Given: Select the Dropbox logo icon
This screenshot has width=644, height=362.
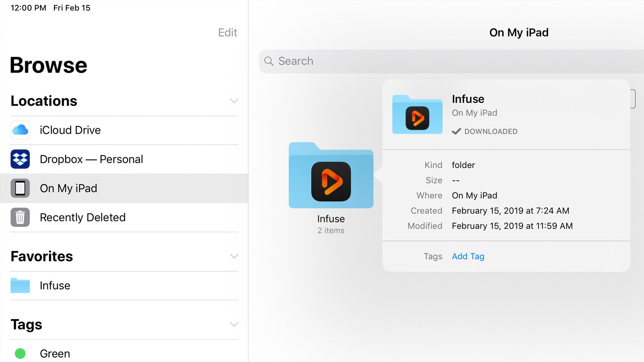Looking at the screenshot, I should click(x=20, y=159).
